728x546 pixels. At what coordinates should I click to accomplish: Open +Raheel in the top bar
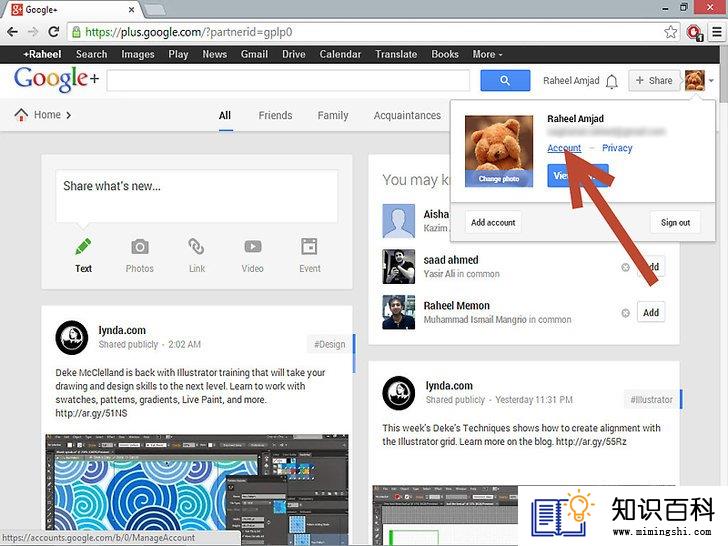coord(42,54)
